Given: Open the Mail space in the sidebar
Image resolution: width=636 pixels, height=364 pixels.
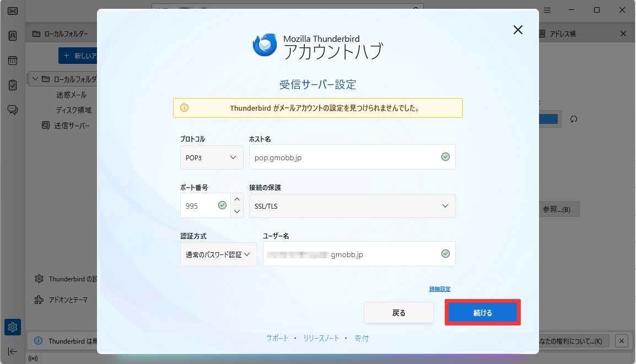Looking at the screenshot, I should (x=12, y=10).
